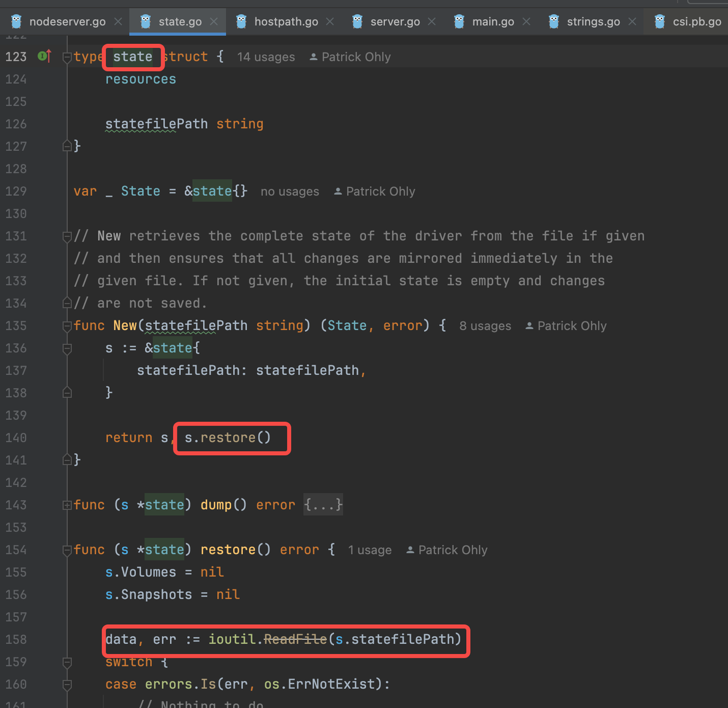Click author Patrick Ohly on line 123
Image resolution: width=728 pixels, height=708 pixels.
(356, 57)
